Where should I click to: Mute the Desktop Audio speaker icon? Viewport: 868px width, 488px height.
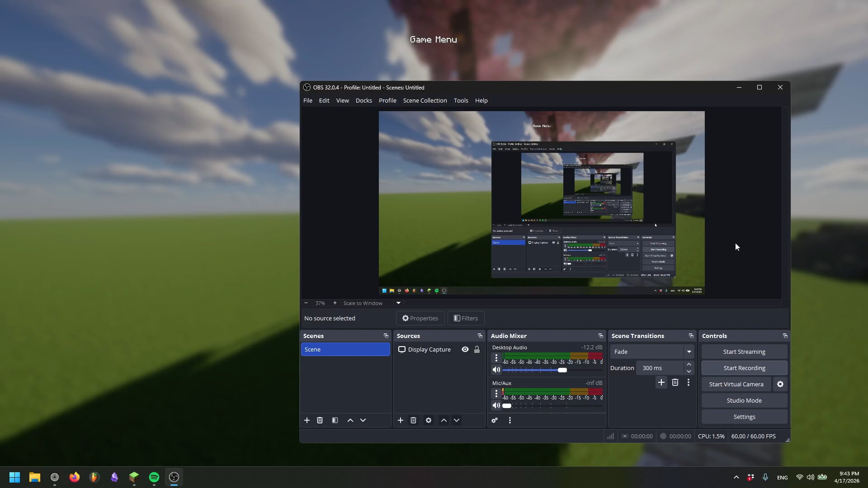tap(496, 370)
